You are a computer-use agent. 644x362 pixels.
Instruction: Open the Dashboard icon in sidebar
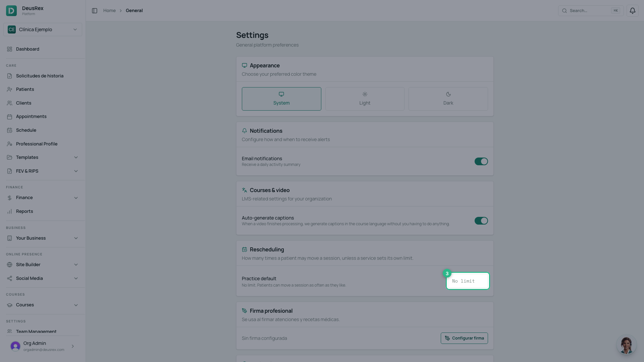(x=9, y=49)
